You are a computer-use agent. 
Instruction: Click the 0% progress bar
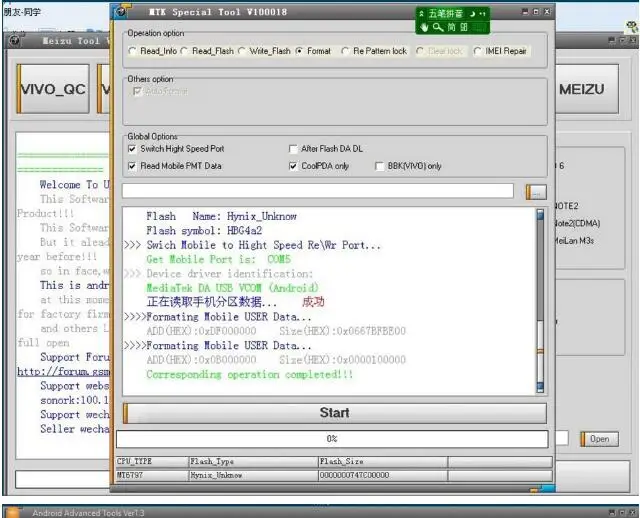pos(332,439)
